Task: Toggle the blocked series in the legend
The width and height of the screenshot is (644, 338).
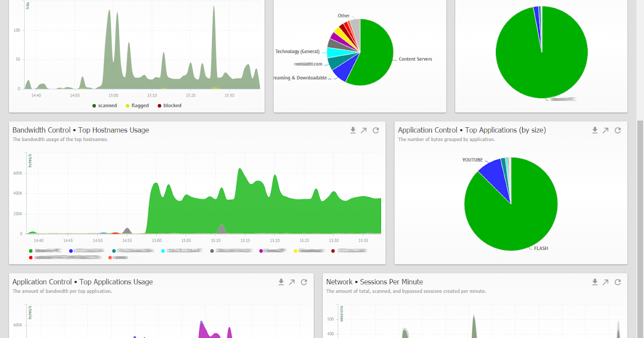Action: click(170, 105)
